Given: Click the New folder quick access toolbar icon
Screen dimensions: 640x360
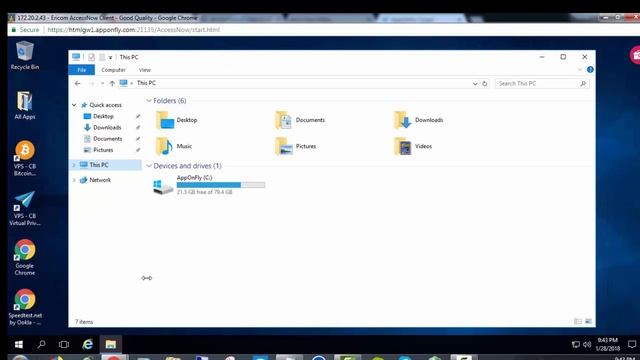Looking at the screenshot, I should point(102,57).
